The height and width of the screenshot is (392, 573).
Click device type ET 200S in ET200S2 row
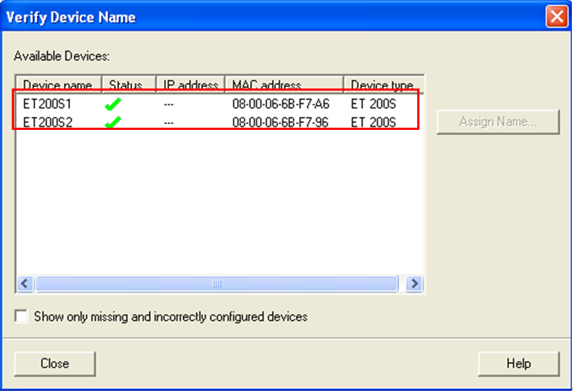click(x=373, y=122)
